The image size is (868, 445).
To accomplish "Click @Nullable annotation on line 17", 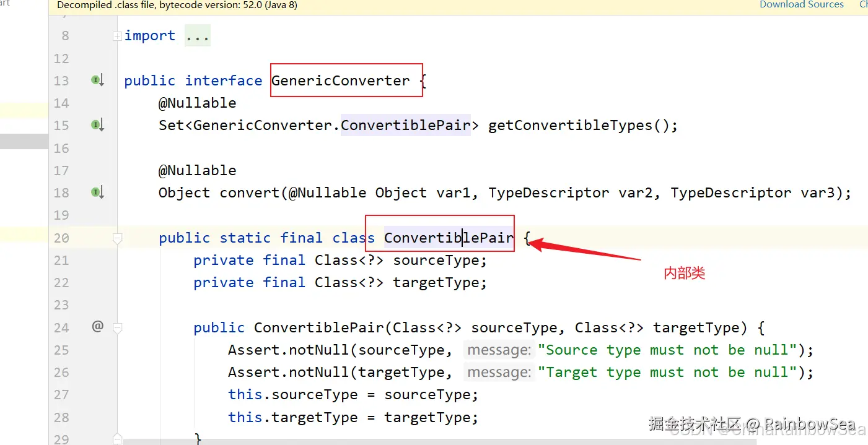I will [x=198, y=170].
